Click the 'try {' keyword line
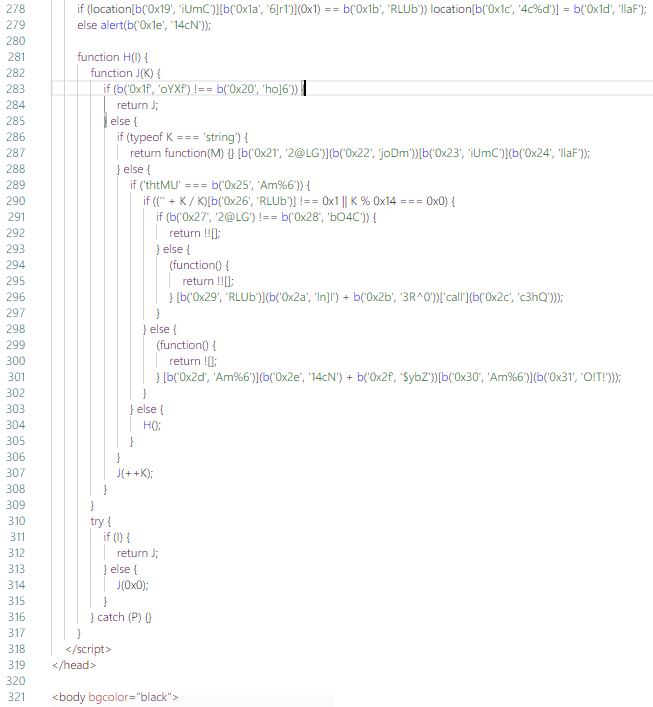 pos(101,521)
